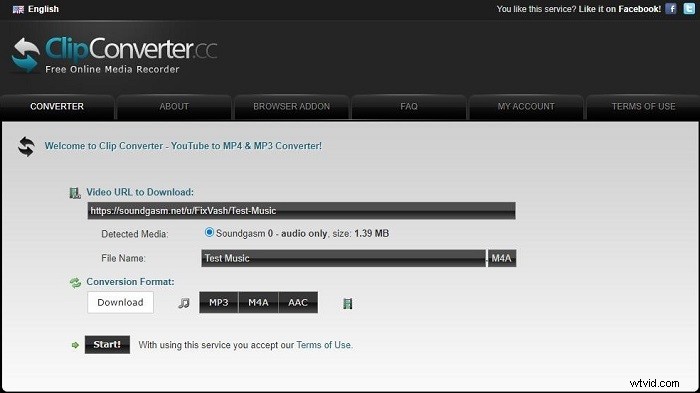Open the MY ACCOUNT tab
The width and height of the screenshot is (700, 393).
pos(526,107)
